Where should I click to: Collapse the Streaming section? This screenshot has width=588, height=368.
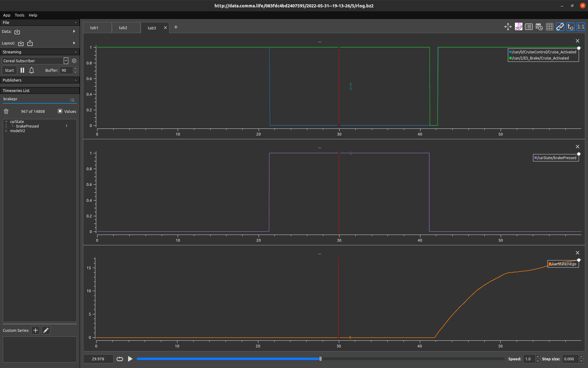click(x=76, y=52)
